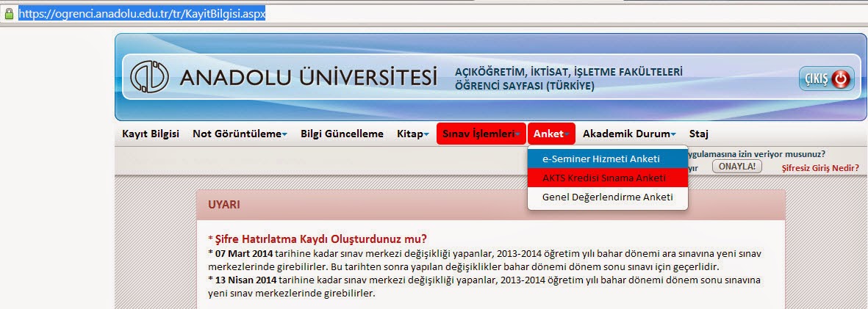Click Açıköğretim, İktisat, İşletme Fakülteleri header text
The width and height of the screenshot is (868, 309).
tap(569, 73)
